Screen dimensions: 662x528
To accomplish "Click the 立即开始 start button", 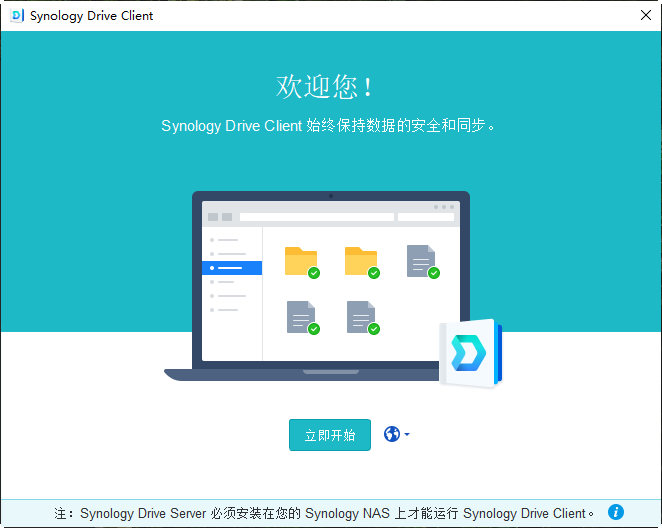I will pyautogui.click(x=330, y=435).
